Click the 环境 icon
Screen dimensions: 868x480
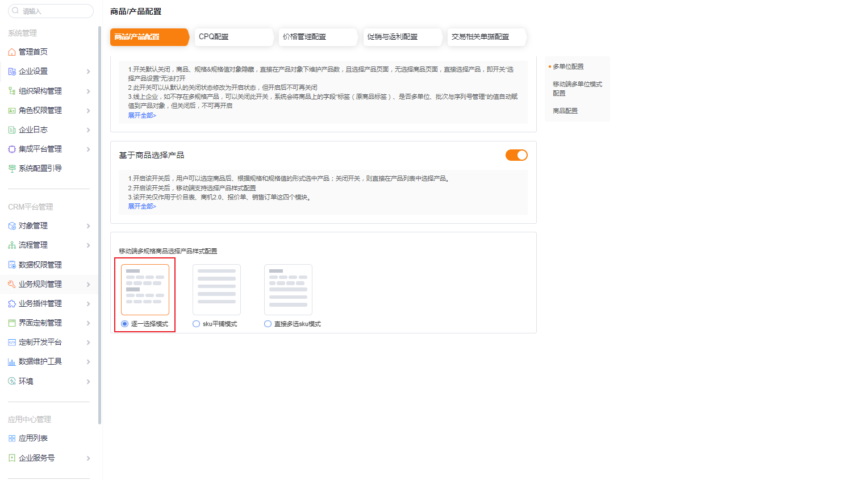12,381
